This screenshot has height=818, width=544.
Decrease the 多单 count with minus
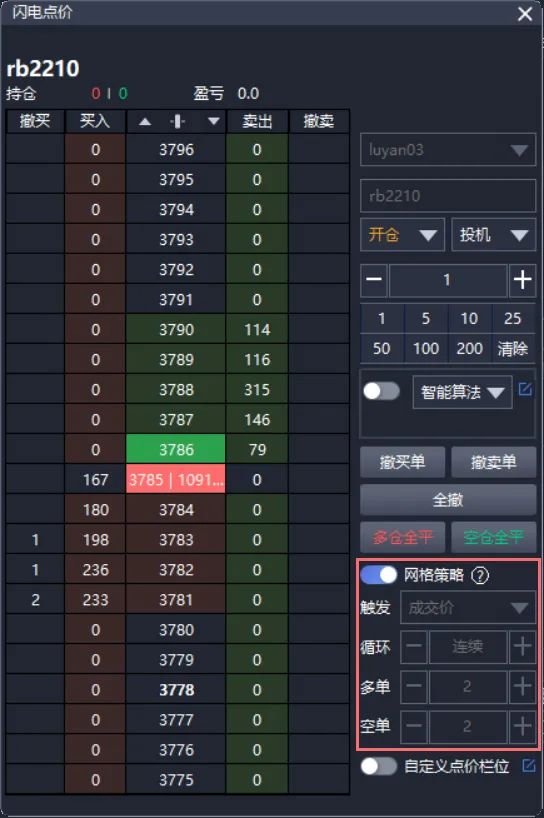point(414,687)
